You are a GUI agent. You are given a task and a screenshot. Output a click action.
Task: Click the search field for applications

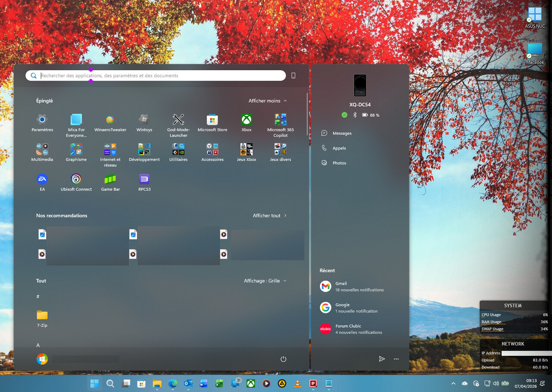(160, 76)
